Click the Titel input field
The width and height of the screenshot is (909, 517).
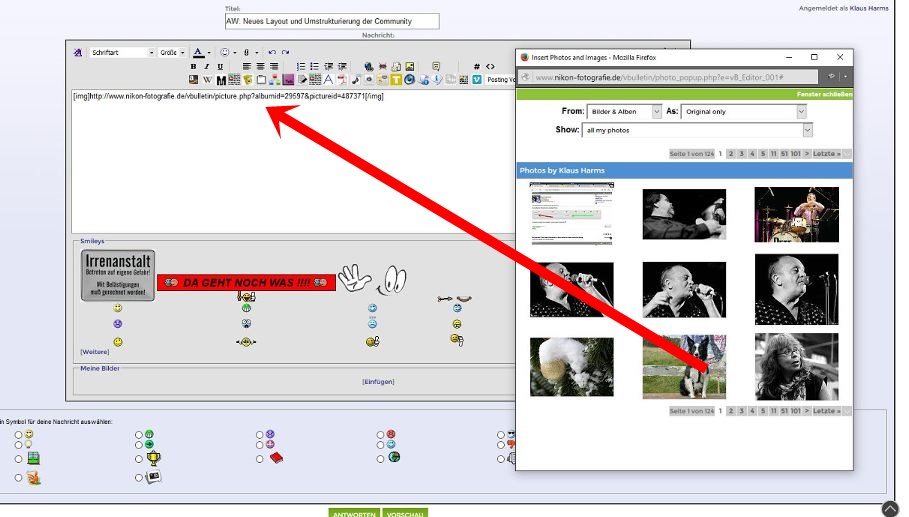click(332, 21)
